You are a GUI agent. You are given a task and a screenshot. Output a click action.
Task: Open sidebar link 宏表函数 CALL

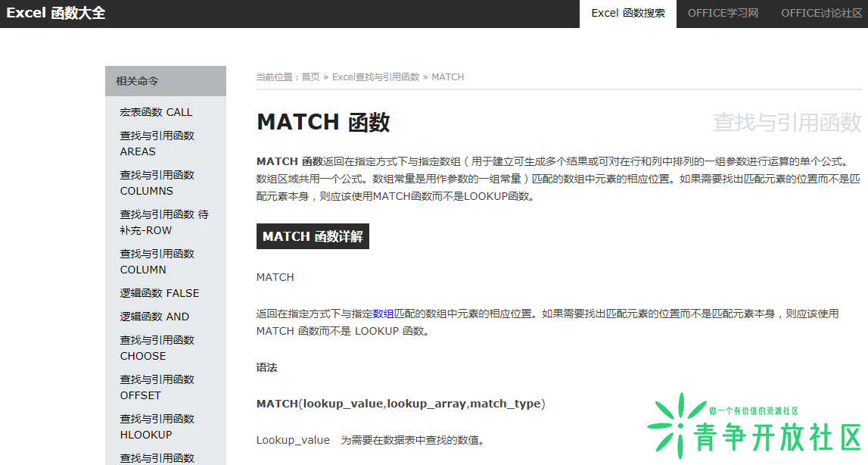(156, 112)
